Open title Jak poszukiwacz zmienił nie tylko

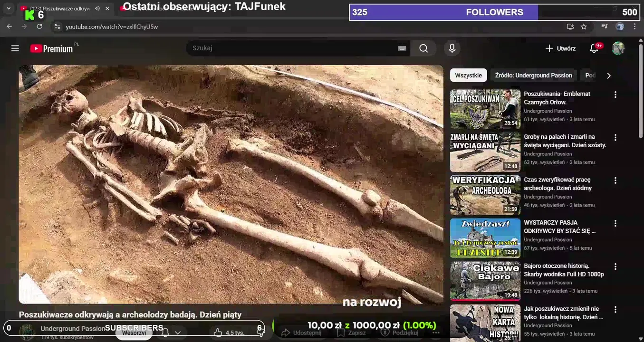(x=563, y=313)
